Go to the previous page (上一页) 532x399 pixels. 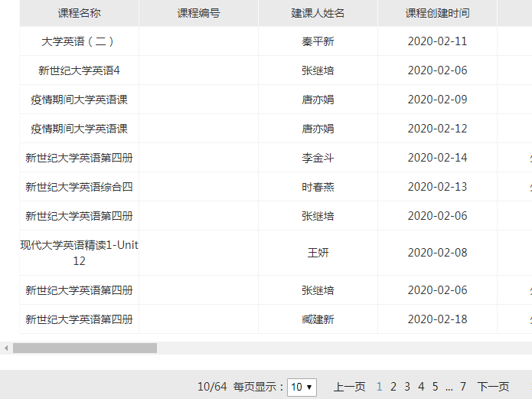(x=349, y=387)
